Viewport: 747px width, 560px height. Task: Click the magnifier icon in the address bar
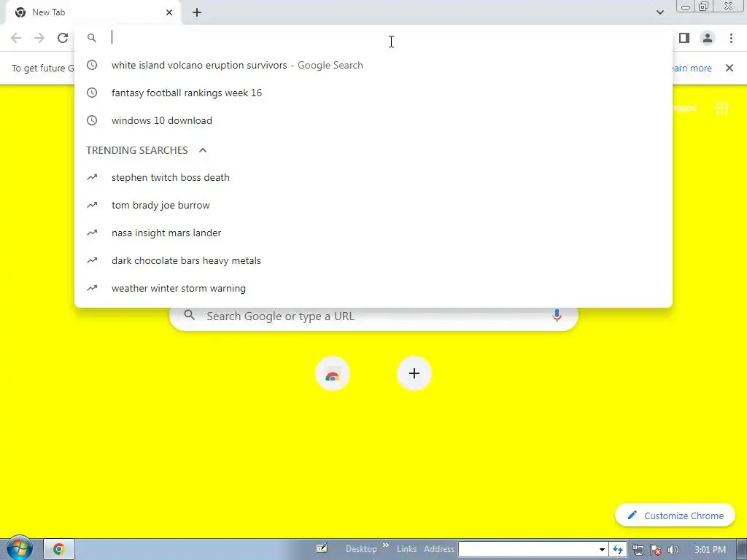click(91, 38)
